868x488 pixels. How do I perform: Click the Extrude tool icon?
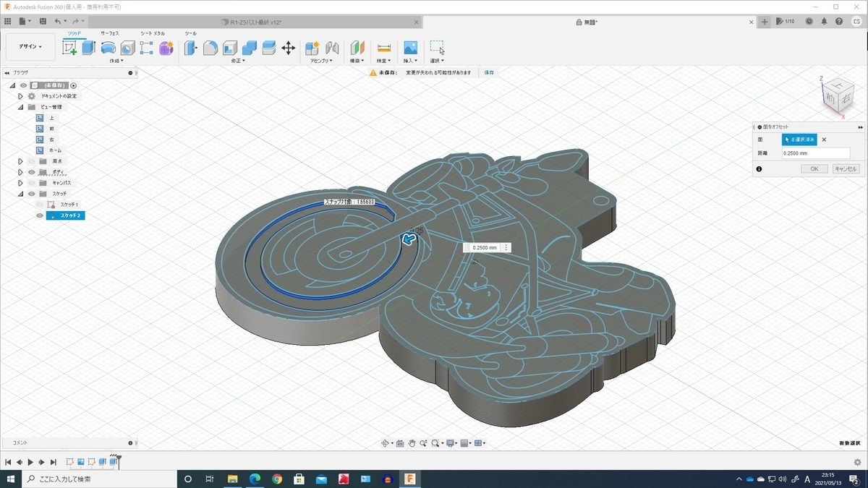click(x=88, y=48)
